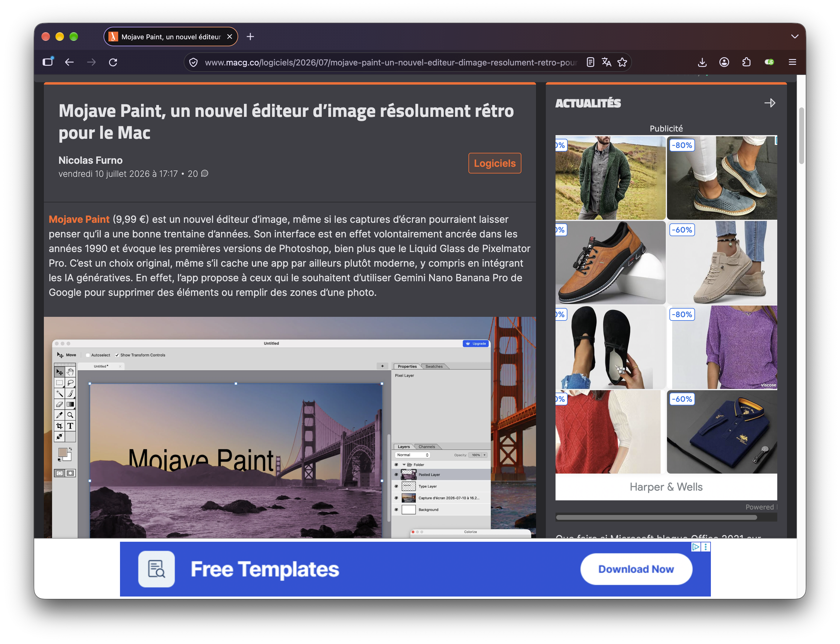Click the ACTUALITÉS sidebar heading
Image resolution: width=840 pixels, height=644 pixels.
pyautogui.click(x=588, y=103)
